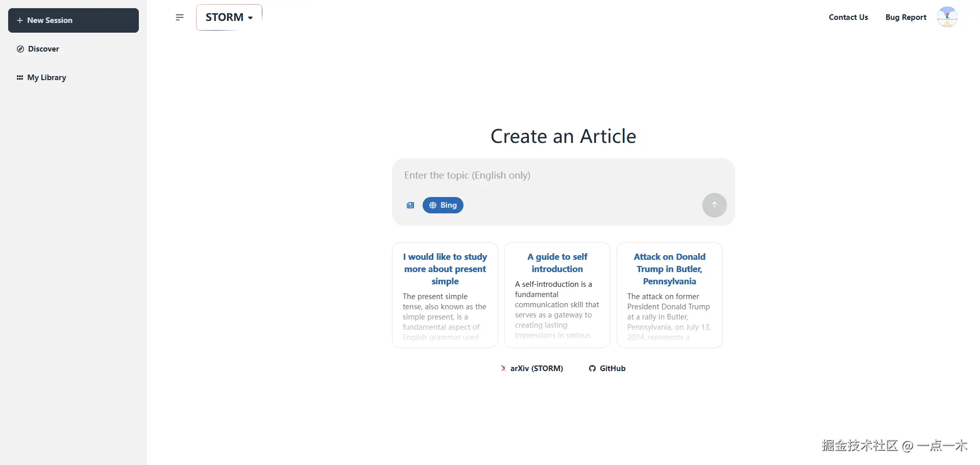Click the globe icon inside the Bing pill
Image resolution: width=980 pixels, height=465 pixels.
pyautogui.click(x=433, y=205)
